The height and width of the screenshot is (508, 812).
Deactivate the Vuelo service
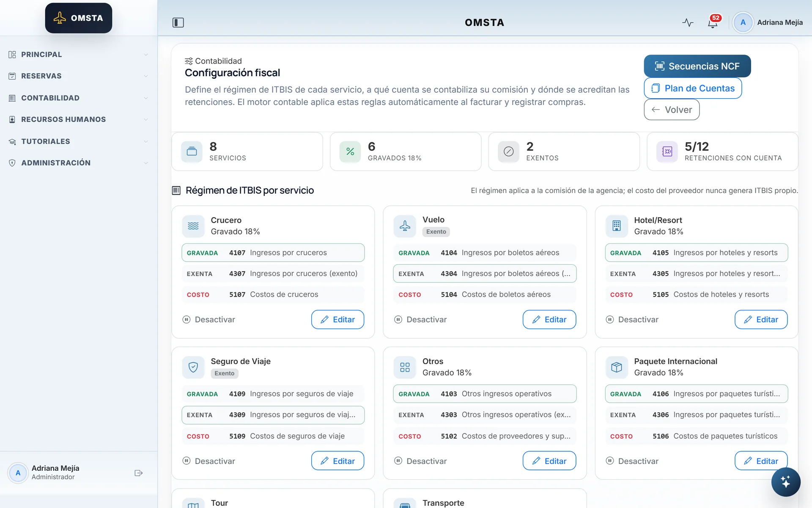coord(420,320)
